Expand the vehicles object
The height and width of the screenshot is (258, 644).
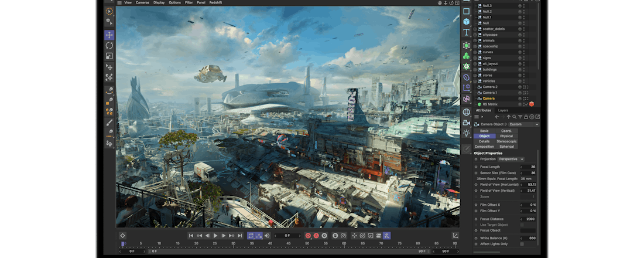click(475, 81)
